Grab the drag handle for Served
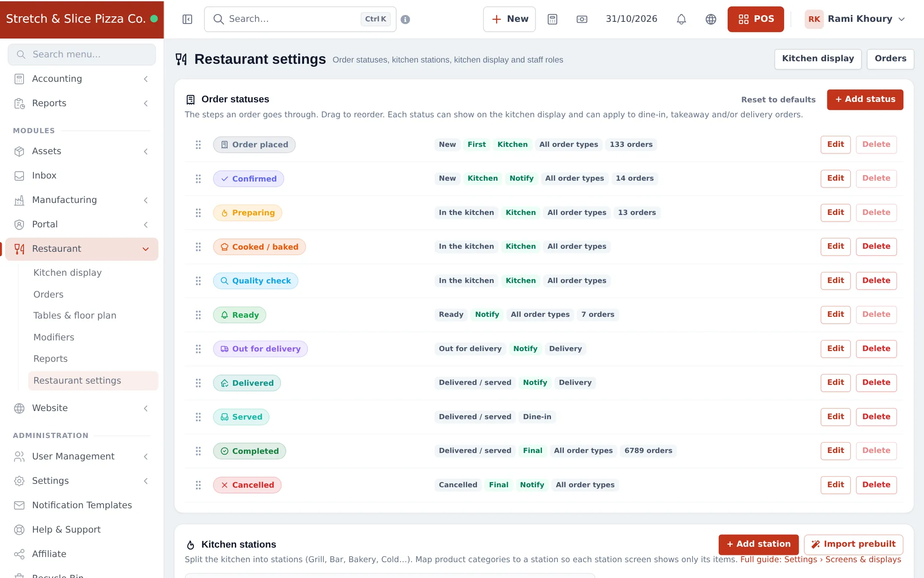The height and width of the screenshot is (578, 924). point(198,417)
